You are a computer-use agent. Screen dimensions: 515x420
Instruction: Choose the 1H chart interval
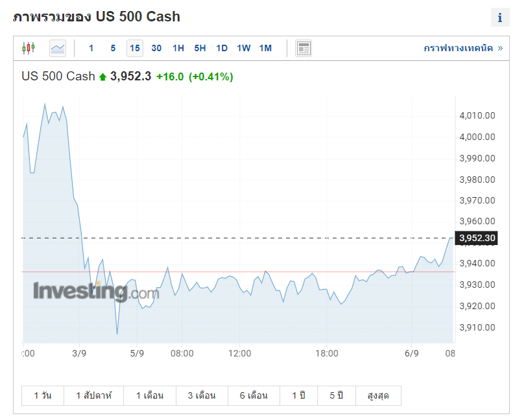tap(178, 48)
